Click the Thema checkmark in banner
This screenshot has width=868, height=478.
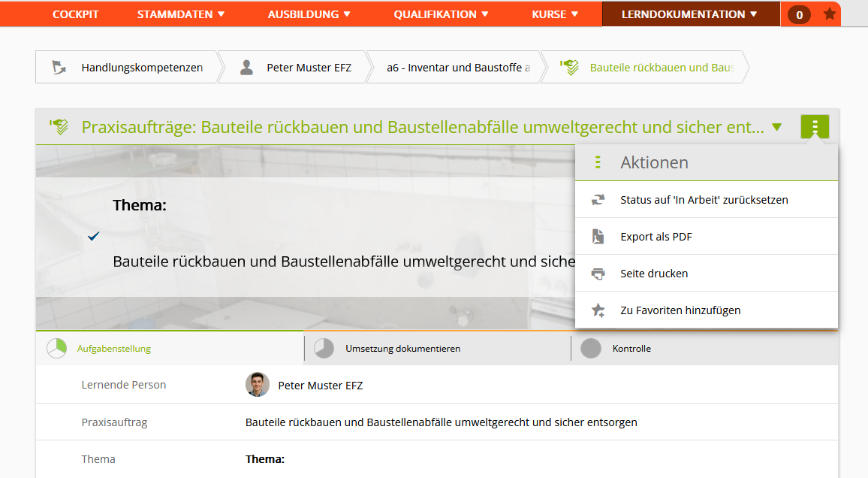pos(94,236)
